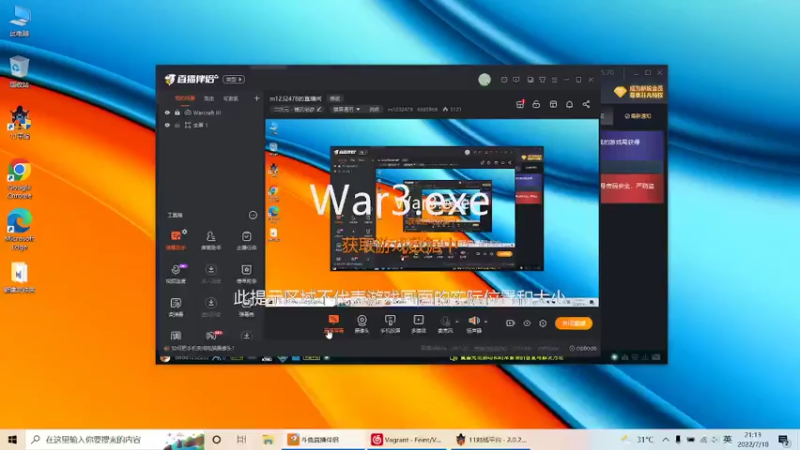Click the red security notice card in back window

[x=632, y=188]
